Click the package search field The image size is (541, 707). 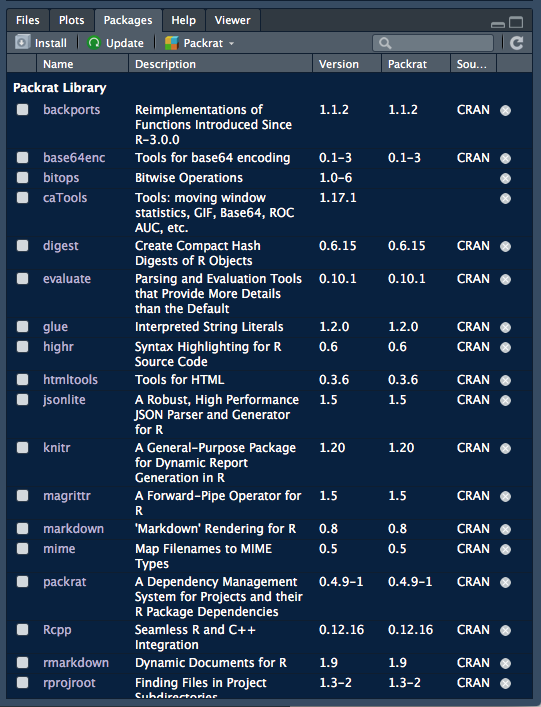tap(433, 43)
